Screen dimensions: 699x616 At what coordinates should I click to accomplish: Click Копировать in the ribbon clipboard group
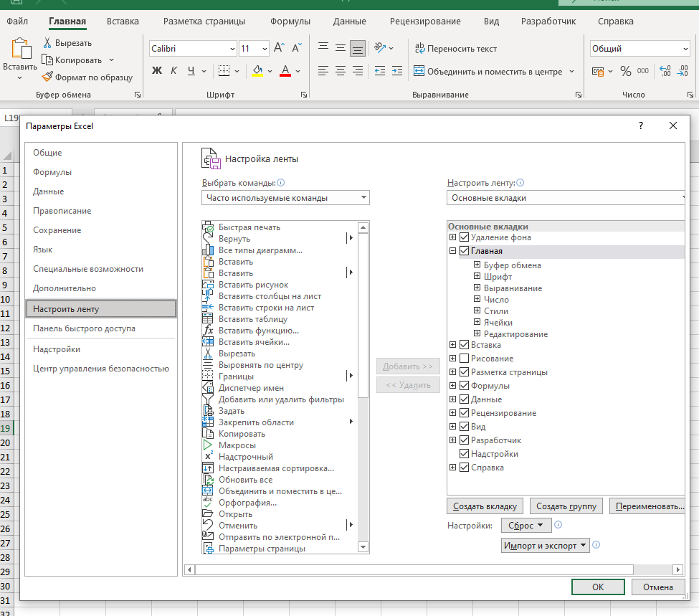click(x=72, y=60)
